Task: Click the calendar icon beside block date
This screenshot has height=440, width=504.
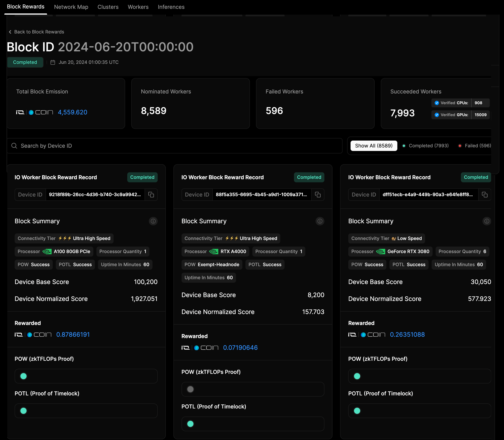Action: coord(53,62)
